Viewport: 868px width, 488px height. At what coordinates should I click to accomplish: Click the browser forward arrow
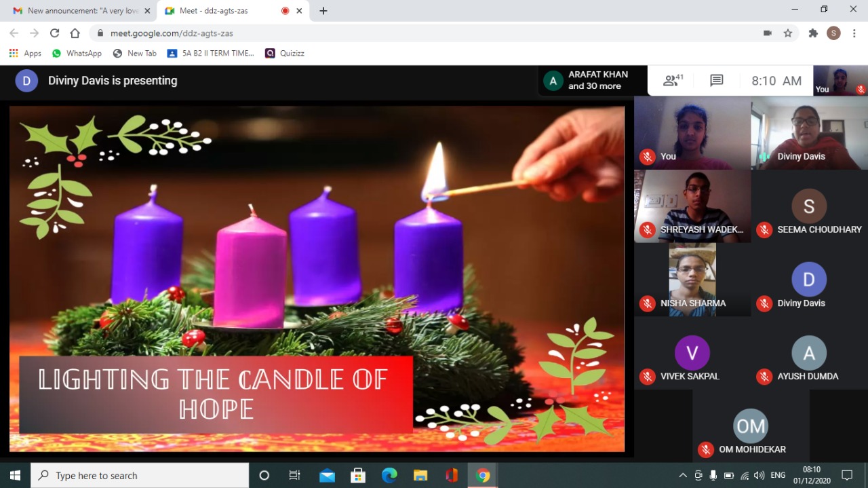point(34,33)
